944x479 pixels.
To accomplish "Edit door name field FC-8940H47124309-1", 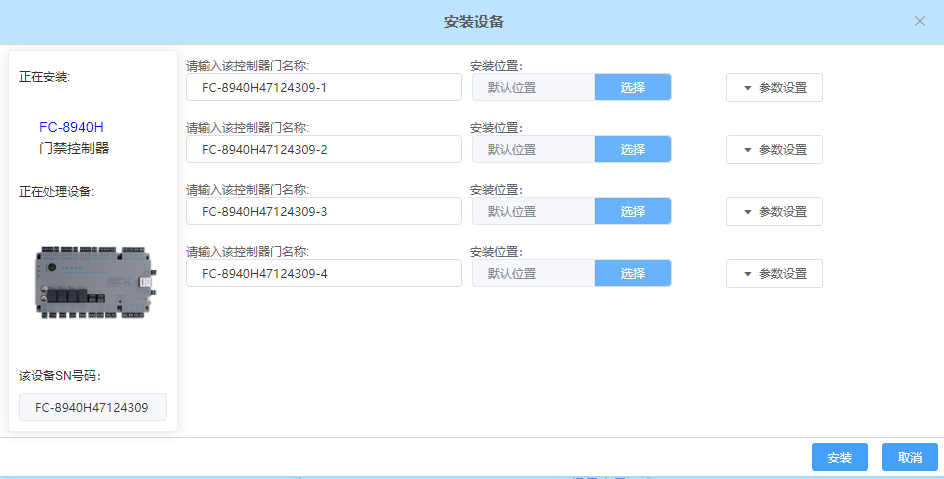I will pos(323,88).
